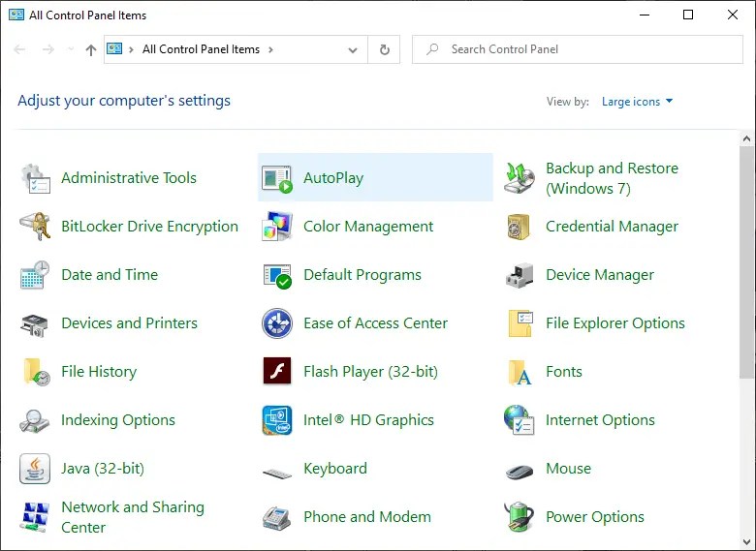Viewport: 756px width, 551px height.
Task: Open the Device Manager icon
Action: (x=520, y=275)
